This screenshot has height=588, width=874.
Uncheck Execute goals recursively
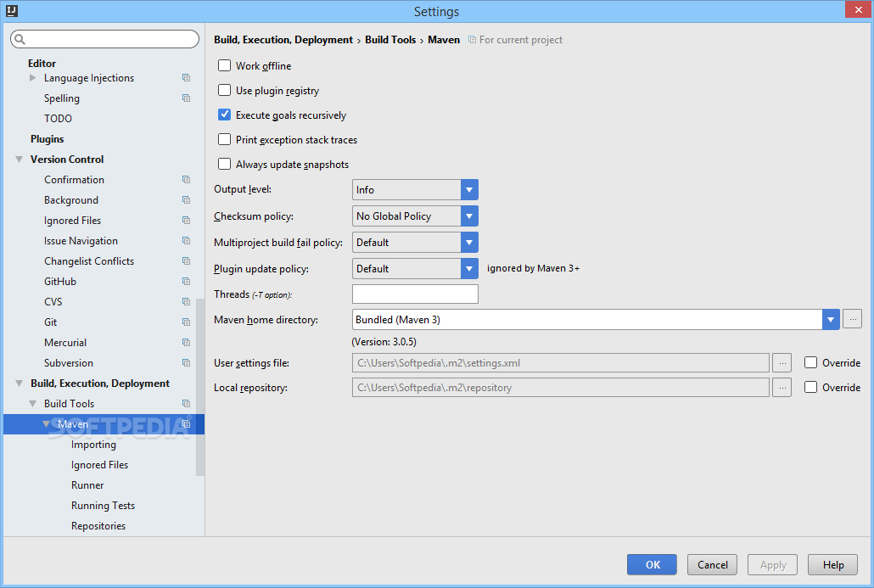pyautogui.click(x=224, y=115)
